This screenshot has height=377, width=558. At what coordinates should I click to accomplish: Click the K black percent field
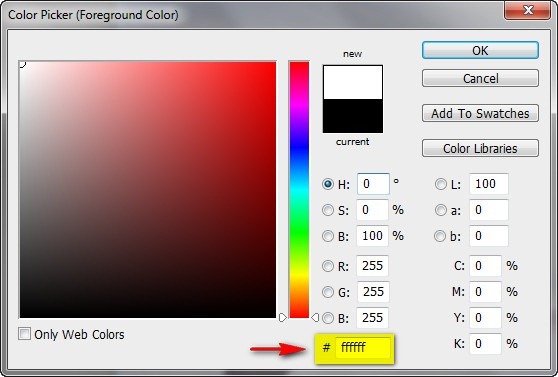coord(485,344)
